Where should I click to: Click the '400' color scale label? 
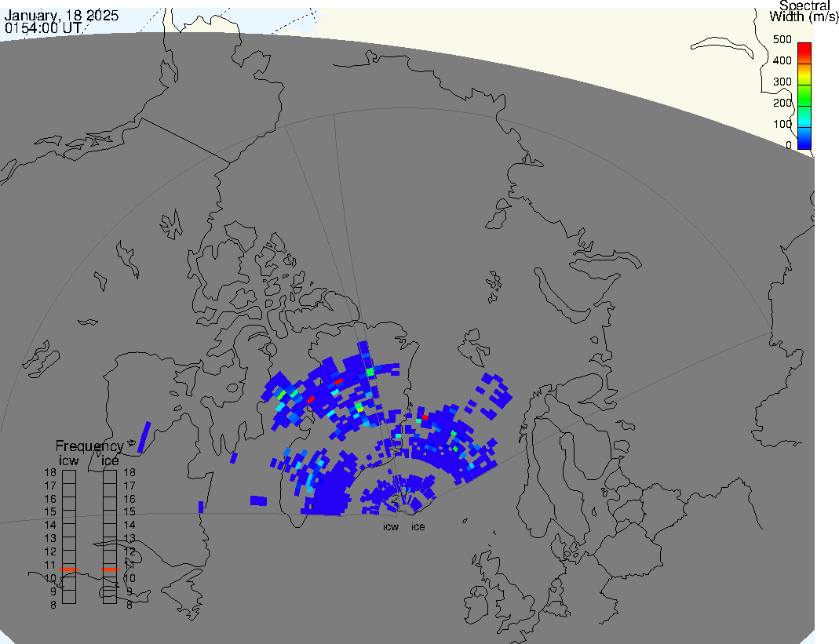point(782,60)
